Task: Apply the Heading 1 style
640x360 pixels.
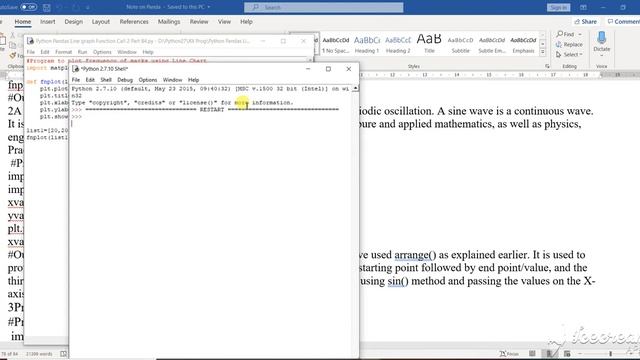Action: 367,45
